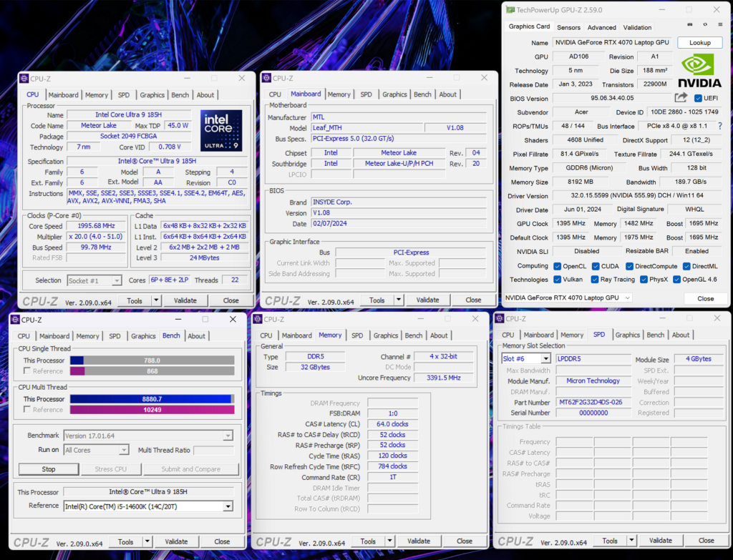This screenshot has height=560, width=733.
Task: Open Bench tab in the CPU-tab CPU-Z window
Action: pos(180,95)
